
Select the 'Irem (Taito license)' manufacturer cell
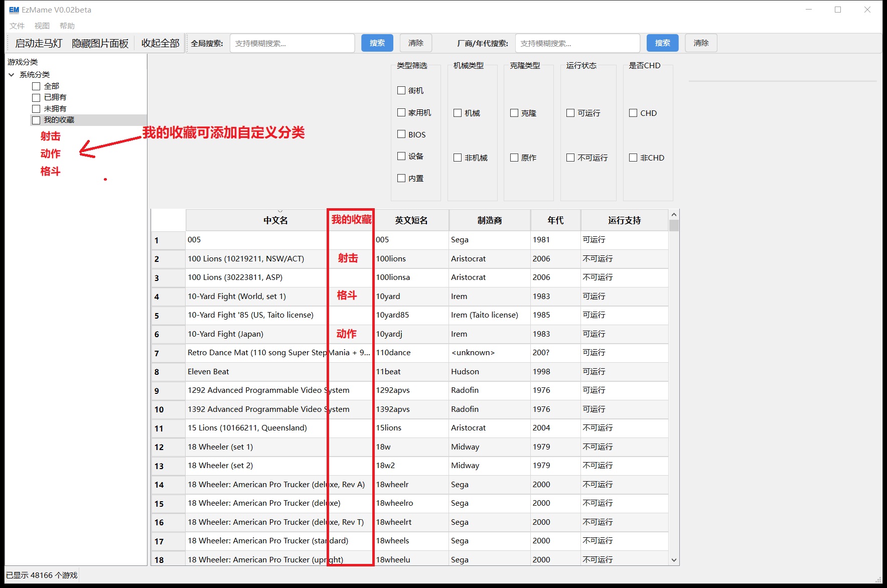point(490,315)
